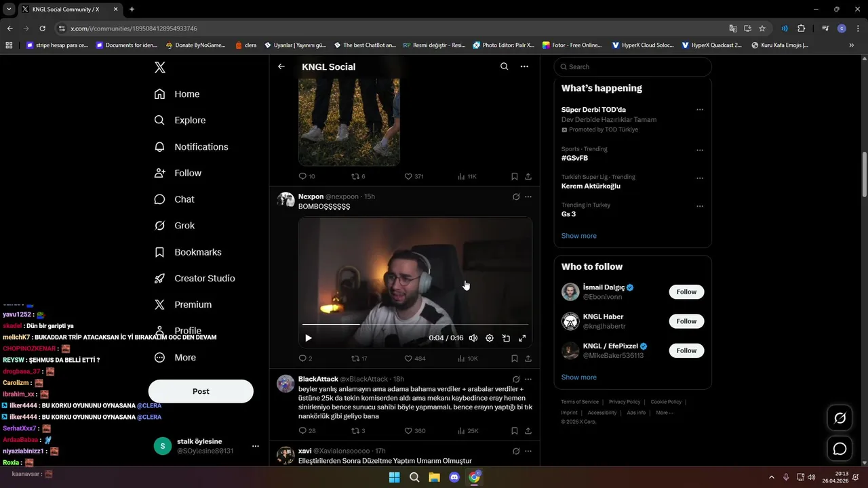The width and height of the screenshot is (868, 488).
Task: Reply to BlackAttack post with 28 comments
Action: coord(307,430)
